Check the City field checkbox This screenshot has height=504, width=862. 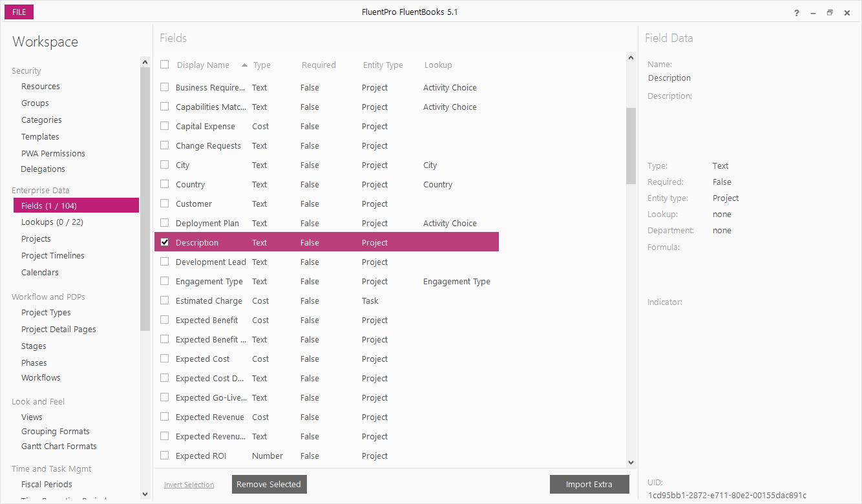[x=165, y=165]
